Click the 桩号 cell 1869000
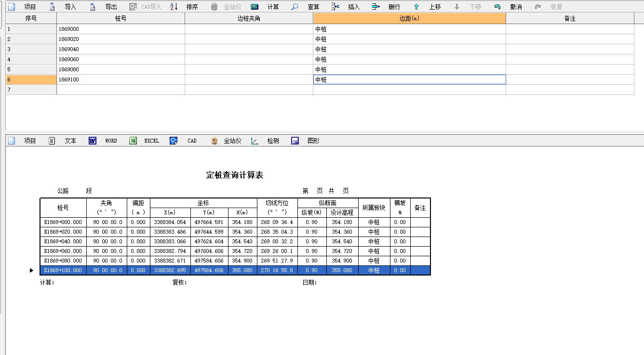Image resolution: width=644 pixels, height=355 pixels. click(121, 29)
